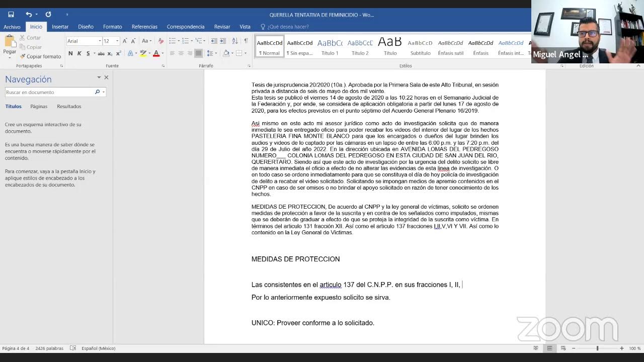Toggle justified alignment
The image size is (644, 362).
(198, 53)
